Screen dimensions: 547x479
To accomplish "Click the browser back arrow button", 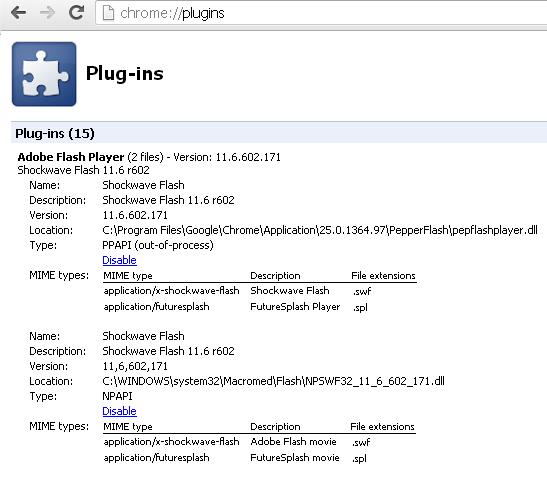I will [18, 13].
